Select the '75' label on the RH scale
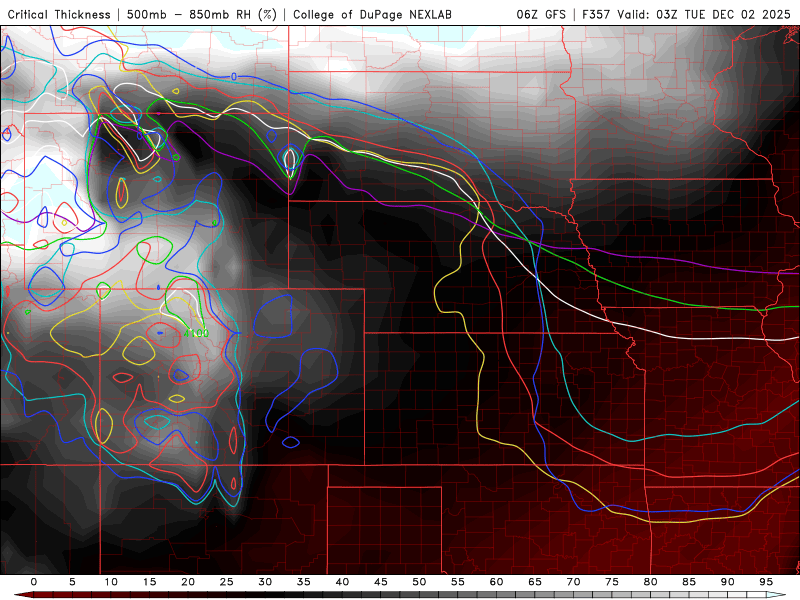800x600 pixels. pyautogui.click(x=612, y=582)
